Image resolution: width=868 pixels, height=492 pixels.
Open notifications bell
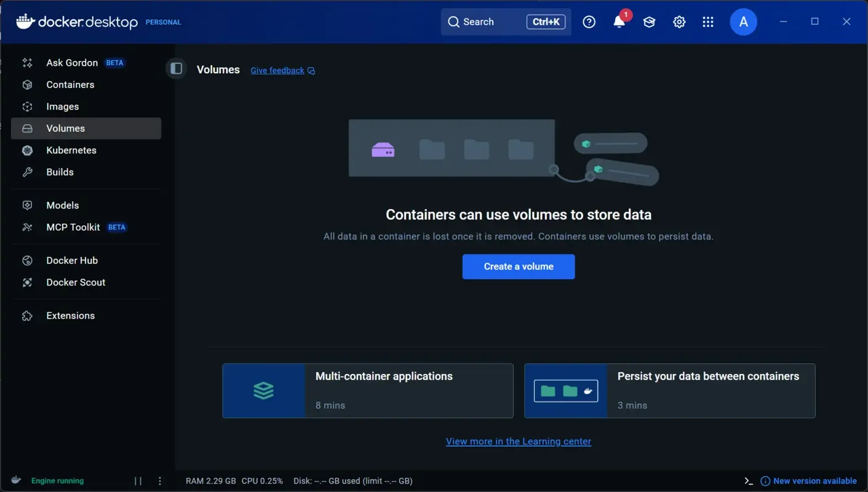(x=619, y=22)
